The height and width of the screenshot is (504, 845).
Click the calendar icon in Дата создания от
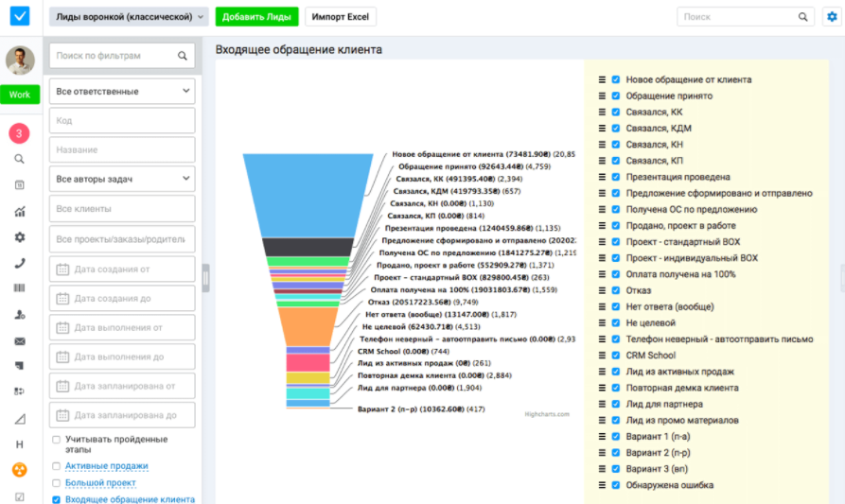tap(62, 269)
